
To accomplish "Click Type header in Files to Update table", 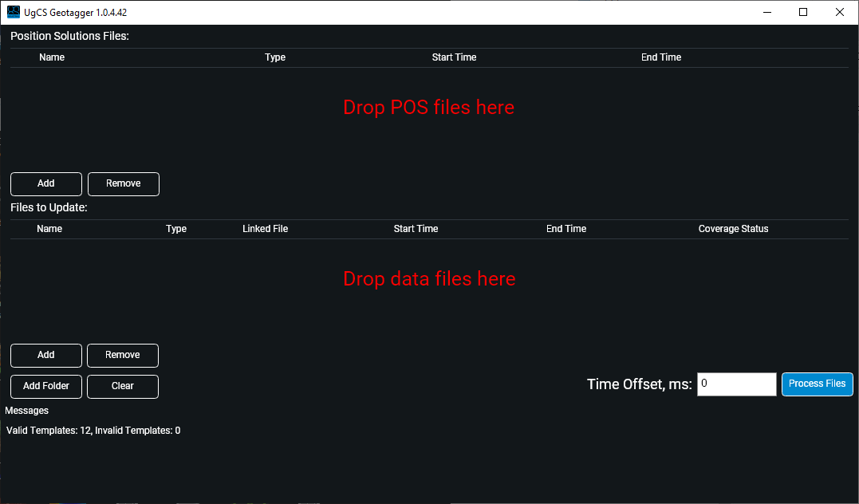I will pyautogui.click(x=176, y=229).
